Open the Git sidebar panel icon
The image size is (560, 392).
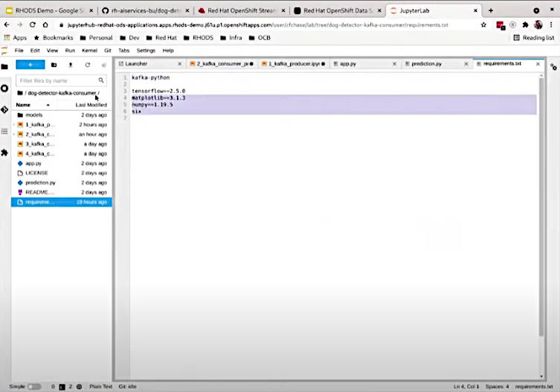click(x=4, y=109)
